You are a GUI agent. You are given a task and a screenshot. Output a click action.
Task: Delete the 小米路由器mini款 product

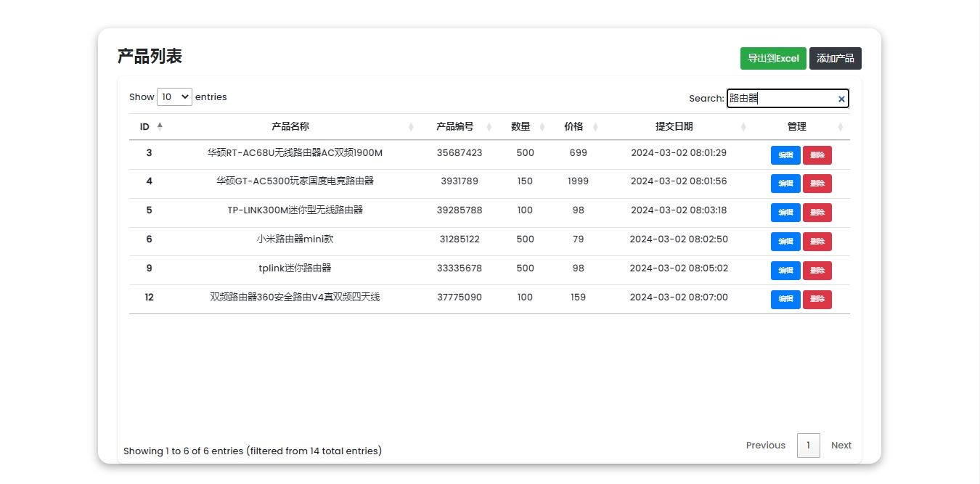pos(817,242)
